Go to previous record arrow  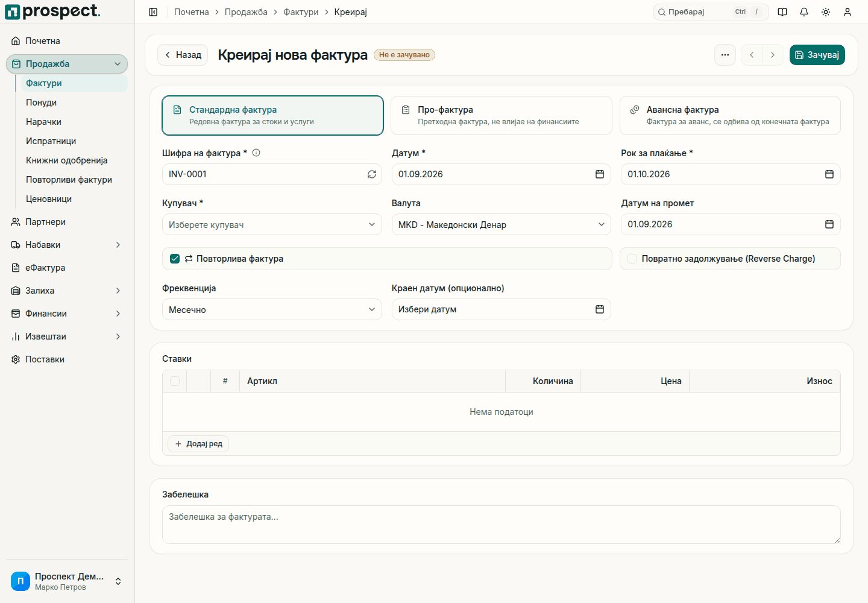tap(752, 55)
